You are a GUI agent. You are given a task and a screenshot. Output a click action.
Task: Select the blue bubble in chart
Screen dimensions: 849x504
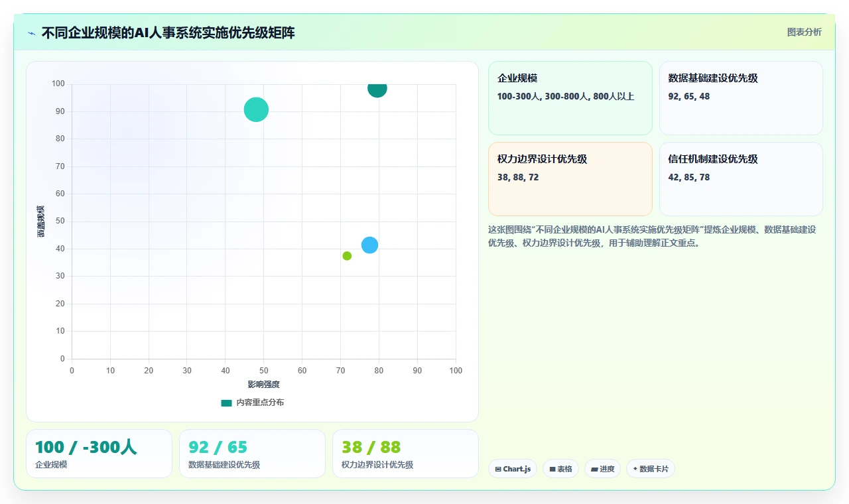[369, 245]
